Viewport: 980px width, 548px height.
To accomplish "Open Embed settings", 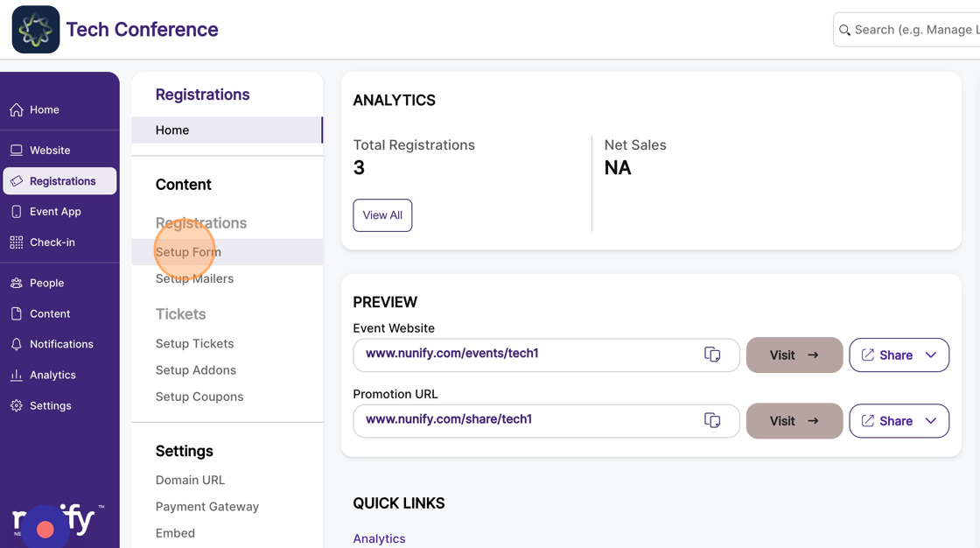I will pos(175,533).
